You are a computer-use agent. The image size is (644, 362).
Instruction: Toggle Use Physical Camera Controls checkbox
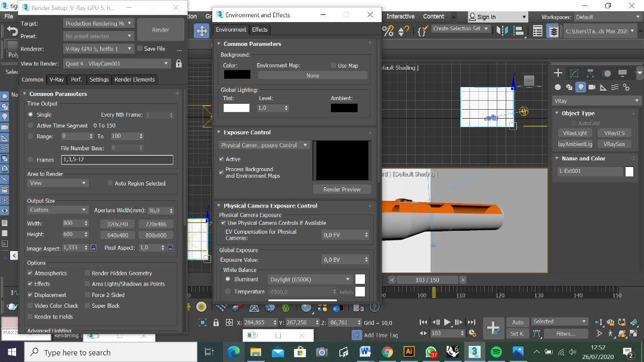(x=223, y=222)
